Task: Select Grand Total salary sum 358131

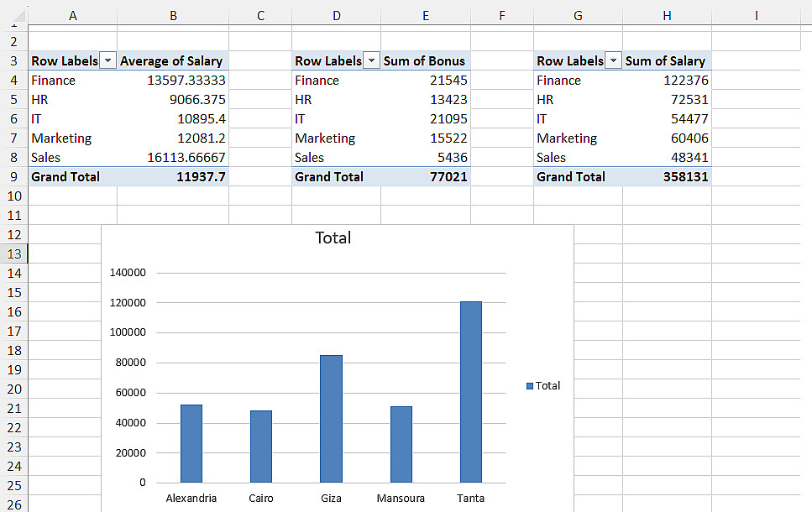Action: pyautogui.click(x=667, y=176)
